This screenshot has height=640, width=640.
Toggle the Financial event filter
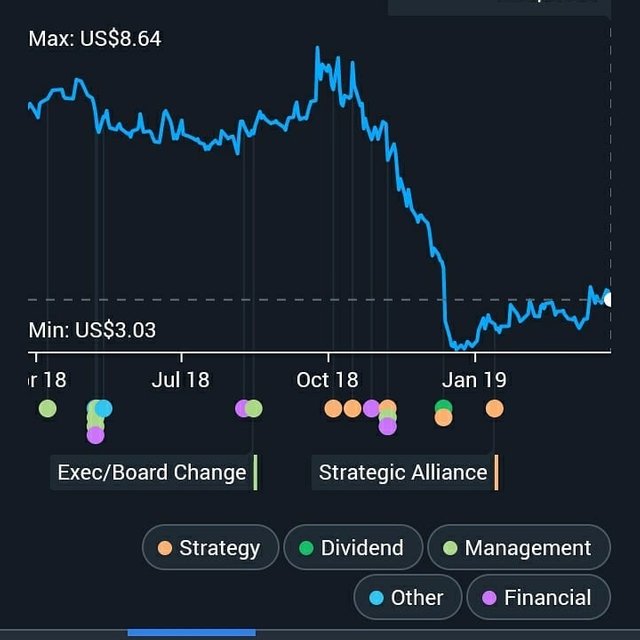537,598
